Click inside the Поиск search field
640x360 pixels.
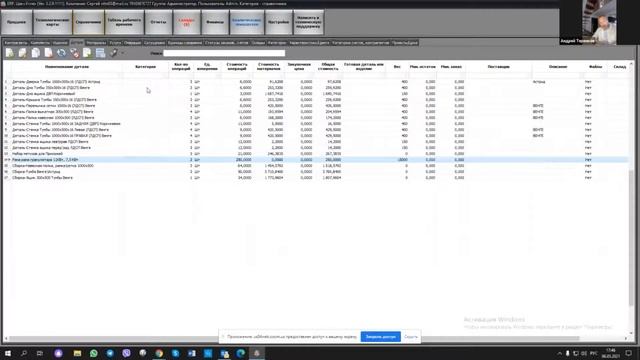(224, 53)
